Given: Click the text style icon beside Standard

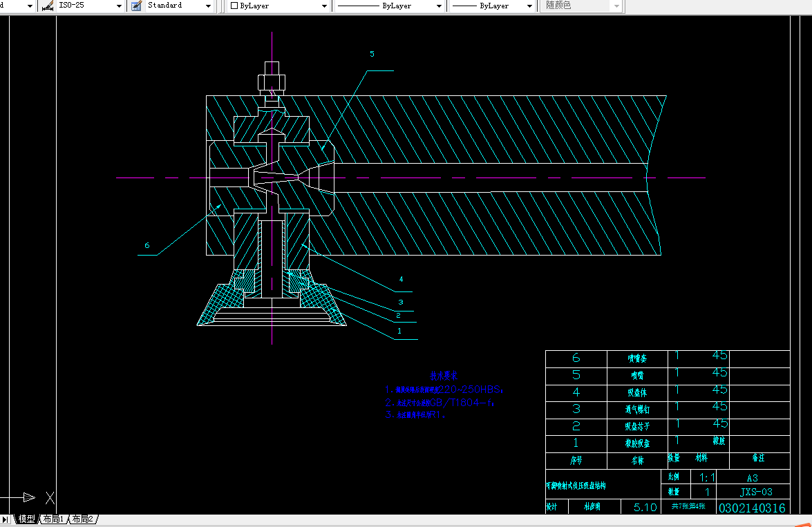Looking at the screenshot, I should click(136, 6).
